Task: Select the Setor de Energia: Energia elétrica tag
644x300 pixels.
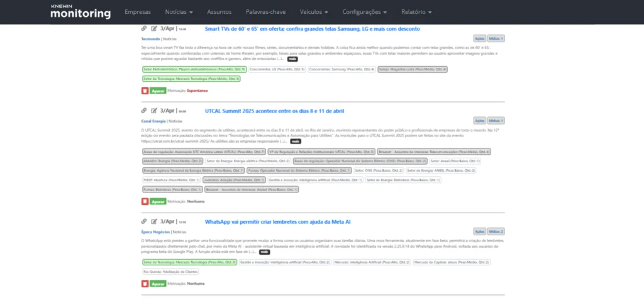Action: coord(248,161)
